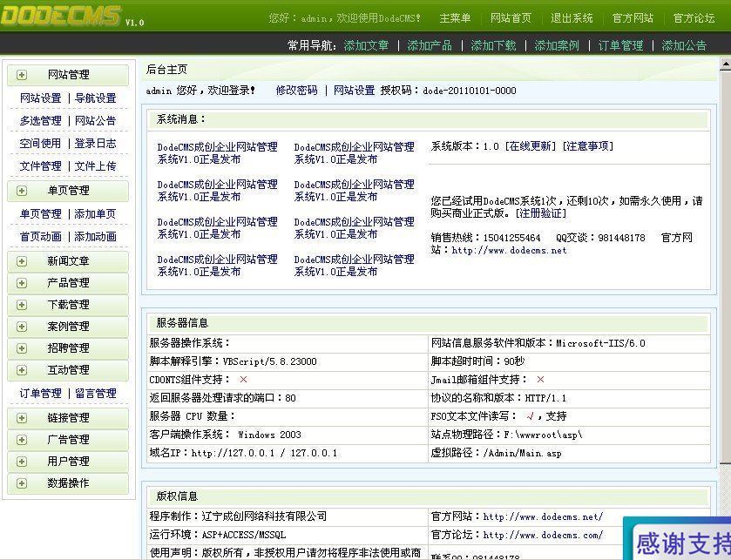Click the 站点物理路径 F:\wwwroot\asp\ cell
Image resolution: width=731 pixels, height=560 pixels.
(x=569, y=435)
